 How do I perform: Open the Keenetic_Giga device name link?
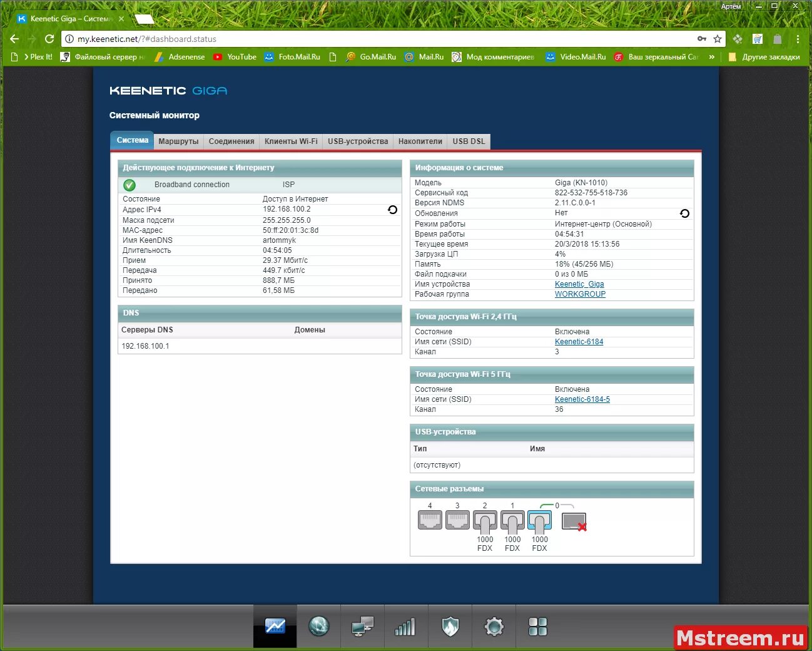click(x=579, y=284)
